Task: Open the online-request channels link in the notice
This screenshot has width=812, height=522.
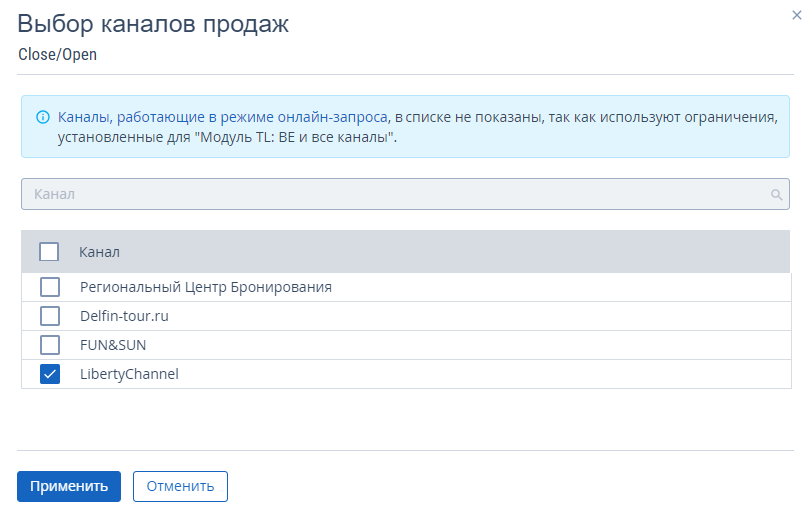Action: pyautogui.click(x=222, y=117)
